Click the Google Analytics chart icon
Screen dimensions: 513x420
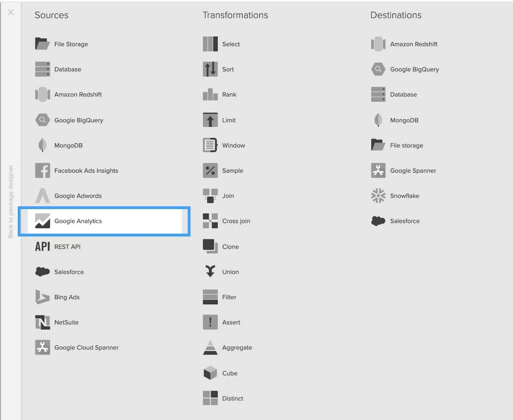tap(42, 221)
